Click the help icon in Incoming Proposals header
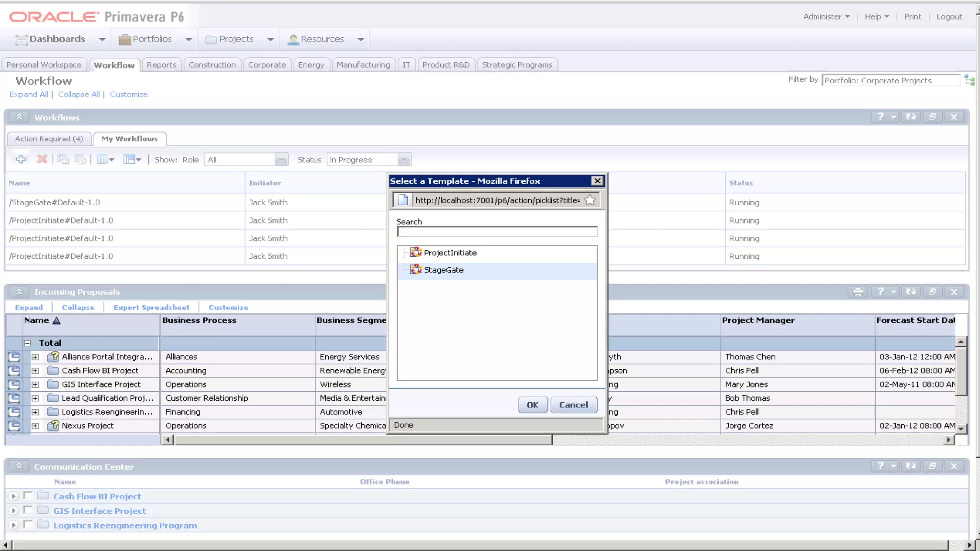The width and height of the screenshot is (980, 551). click(x=880, y=292)
